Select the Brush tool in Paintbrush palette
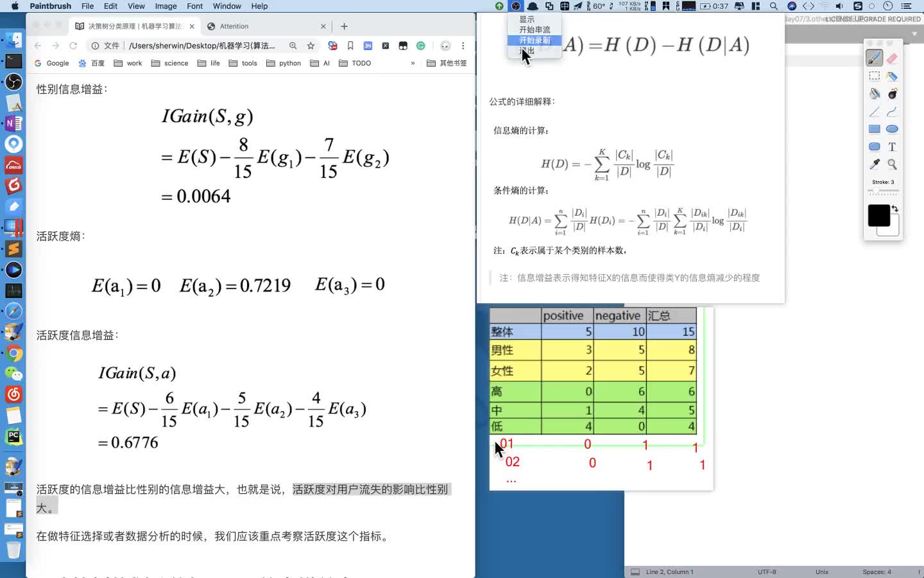This screenshot has height=578, width=924. (x=874, y=58)
